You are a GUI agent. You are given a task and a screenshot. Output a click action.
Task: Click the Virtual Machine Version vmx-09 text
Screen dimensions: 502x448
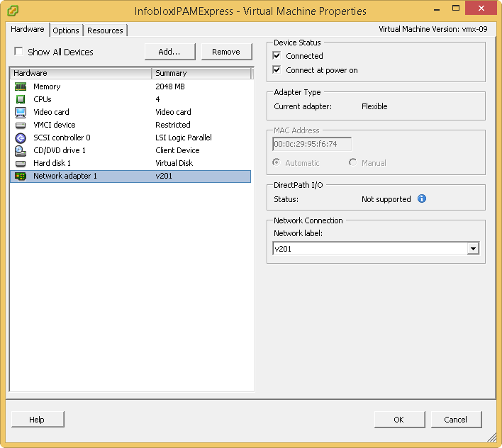tap(433, 29)
